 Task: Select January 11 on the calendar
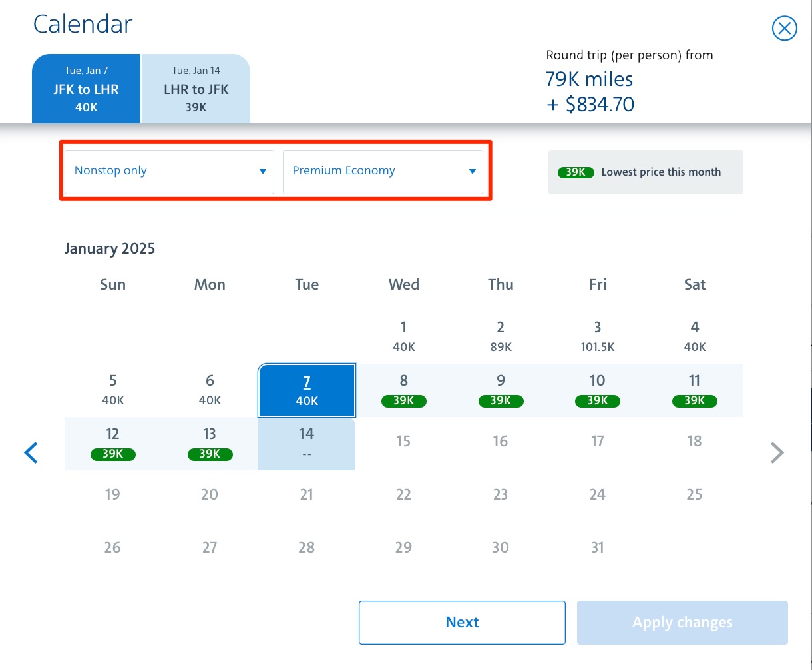(x=694, y=390)
